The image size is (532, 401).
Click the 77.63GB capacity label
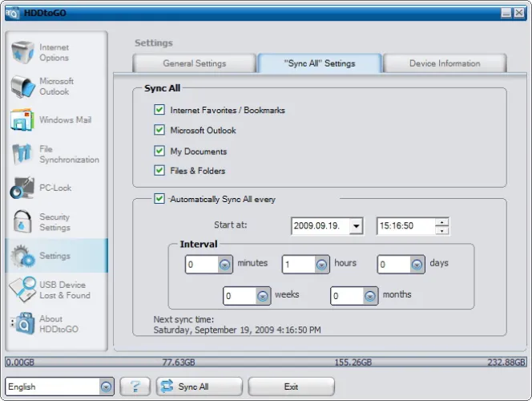(179, 363)
